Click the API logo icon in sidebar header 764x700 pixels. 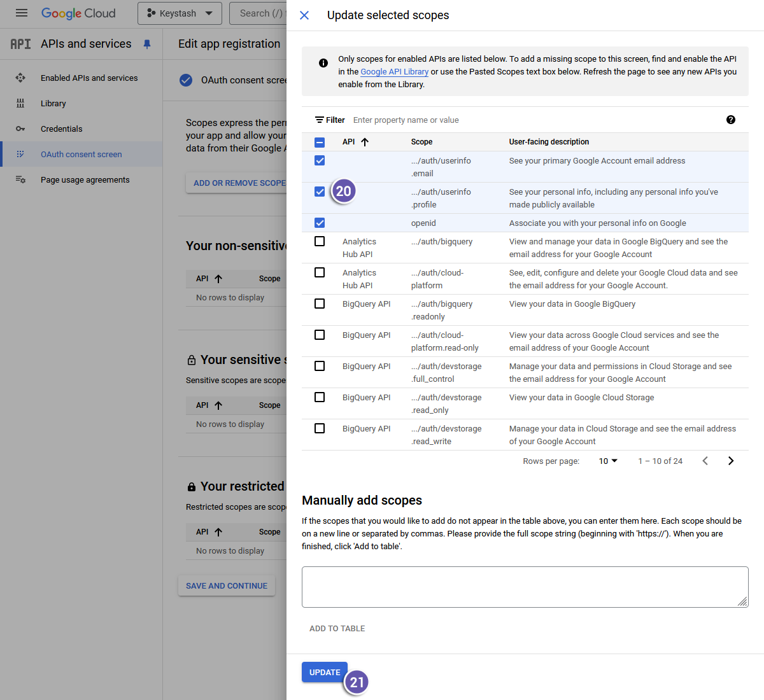[x=20, y=44]
